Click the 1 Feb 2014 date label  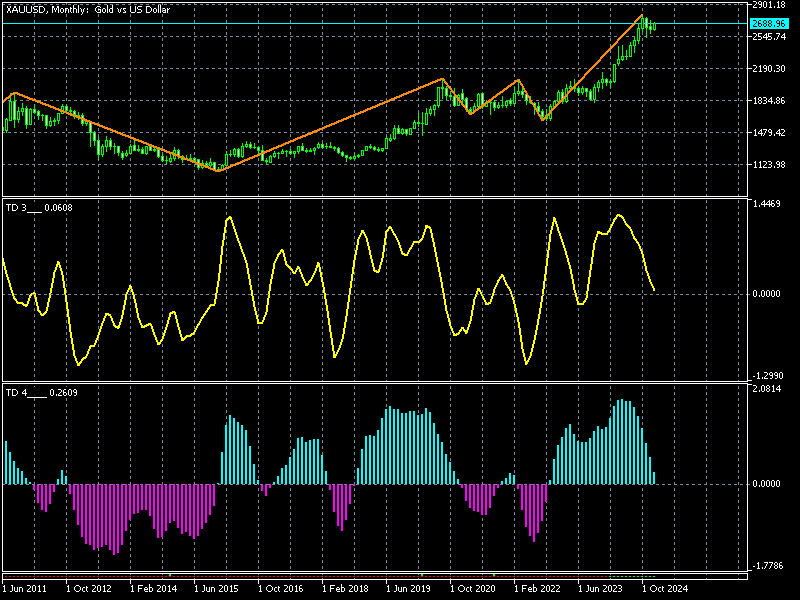[154, 588]
